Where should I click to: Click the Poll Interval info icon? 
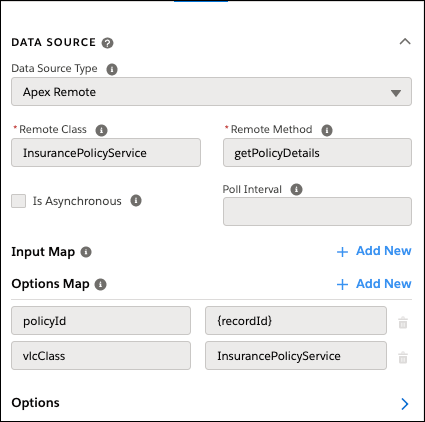(x=296, y=189)
